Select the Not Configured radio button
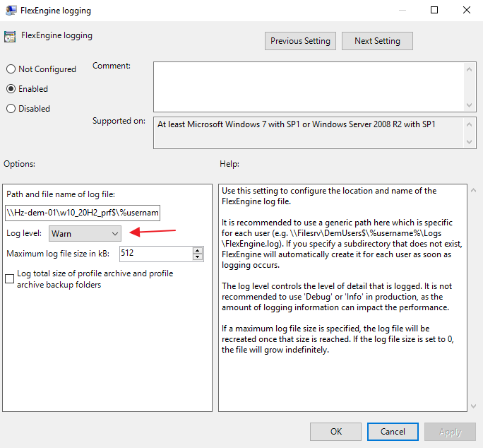The image size is (483, 448). (11, 69)
